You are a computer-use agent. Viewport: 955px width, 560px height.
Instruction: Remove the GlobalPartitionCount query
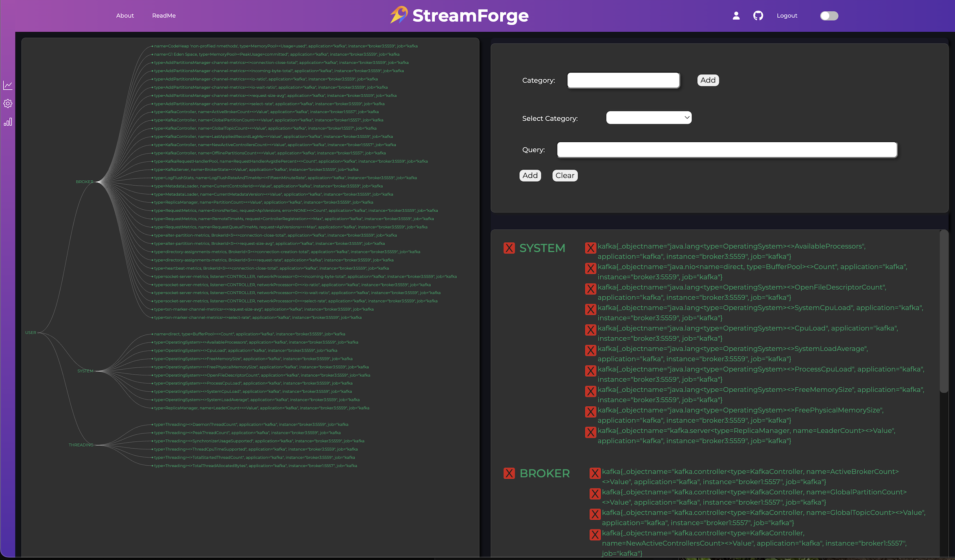[x=595, y=494]
